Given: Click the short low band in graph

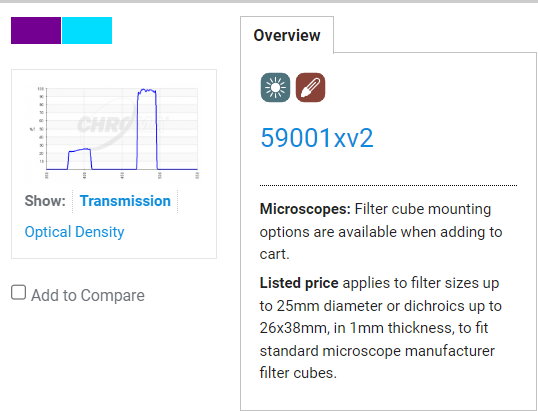Looking at the screenshot, I should pos(80,159).
